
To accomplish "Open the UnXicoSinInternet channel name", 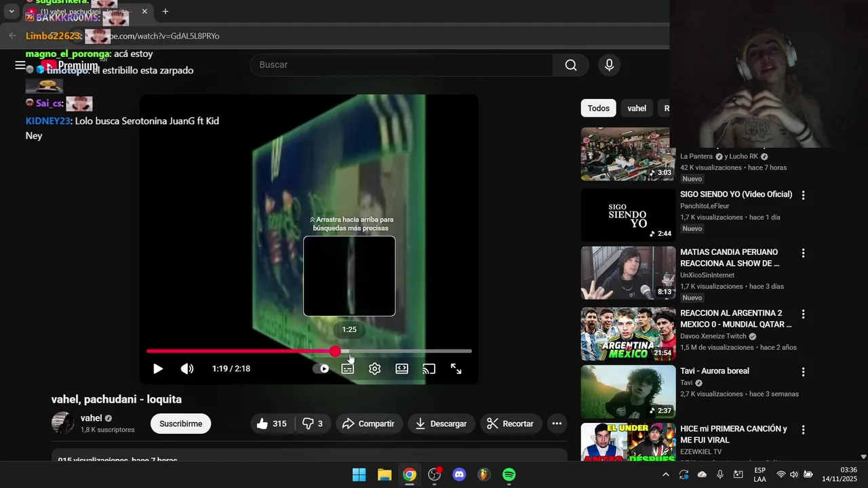I will [707, 275].
